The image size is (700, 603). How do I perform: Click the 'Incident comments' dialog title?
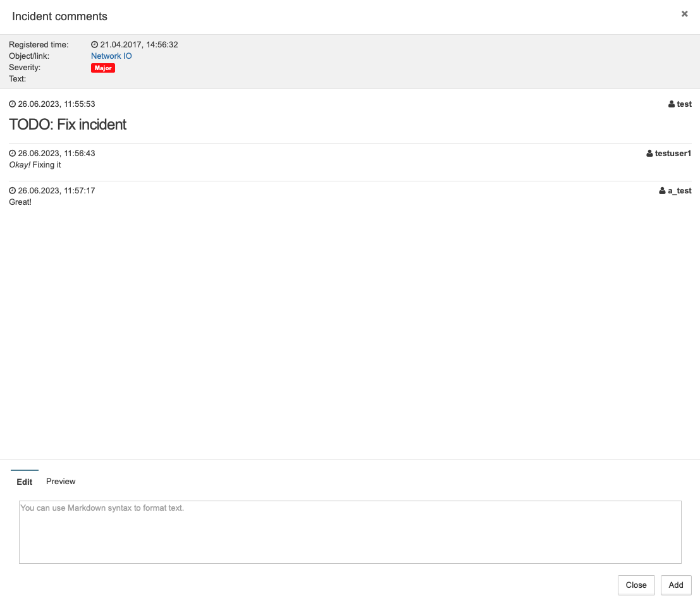click(x=60, y=16)
